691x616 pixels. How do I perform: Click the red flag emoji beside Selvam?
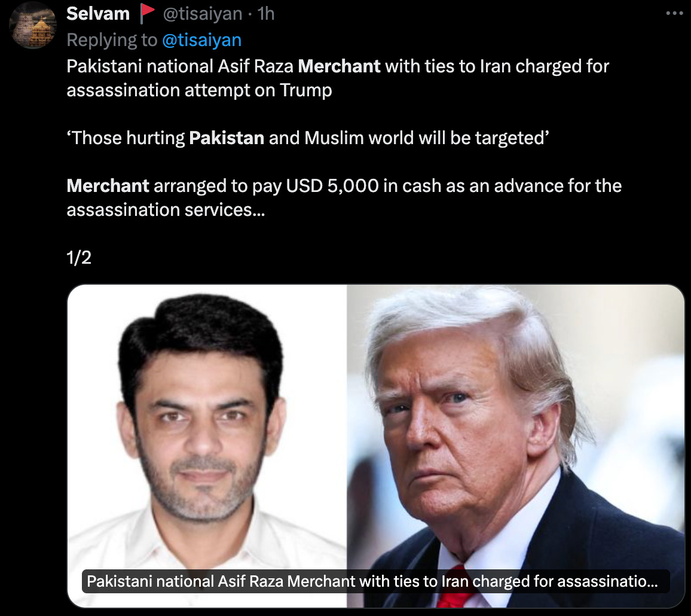point(147,14)
